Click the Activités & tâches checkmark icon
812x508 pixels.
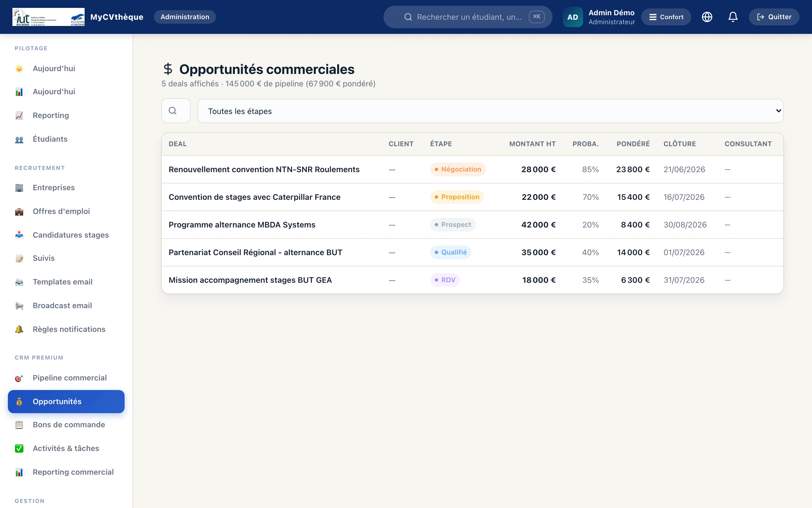[x=19, y=448]
